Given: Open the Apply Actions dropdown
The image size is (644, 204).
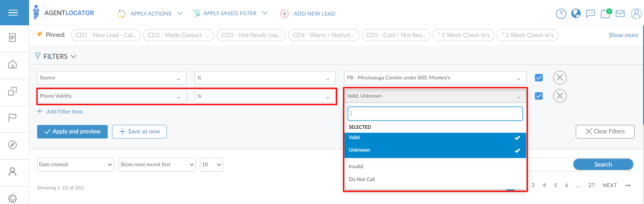Looking at the screenshot, I should 150,14.
